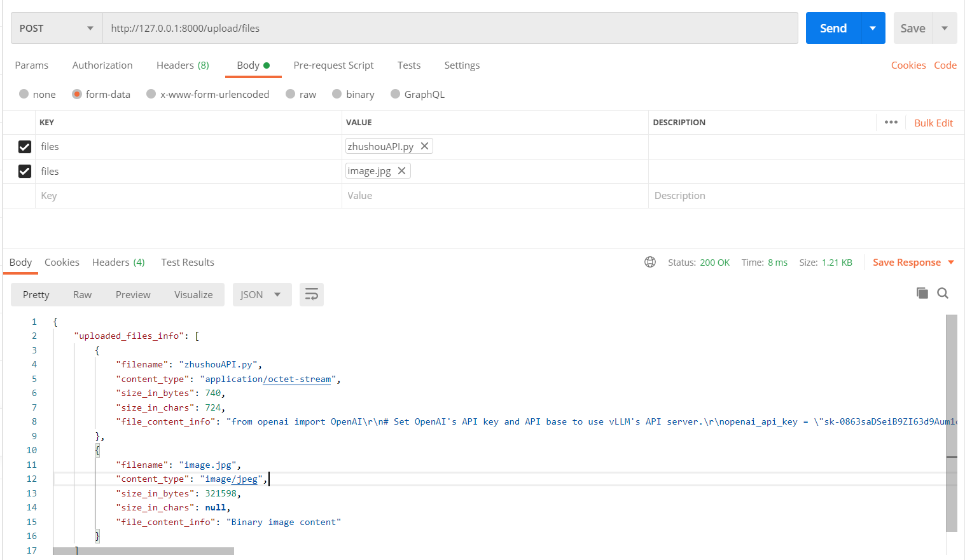This screenshot has height=560, width=965.
Task: Uncheck the second files row with image.jpg
Action: pos(25,172)
